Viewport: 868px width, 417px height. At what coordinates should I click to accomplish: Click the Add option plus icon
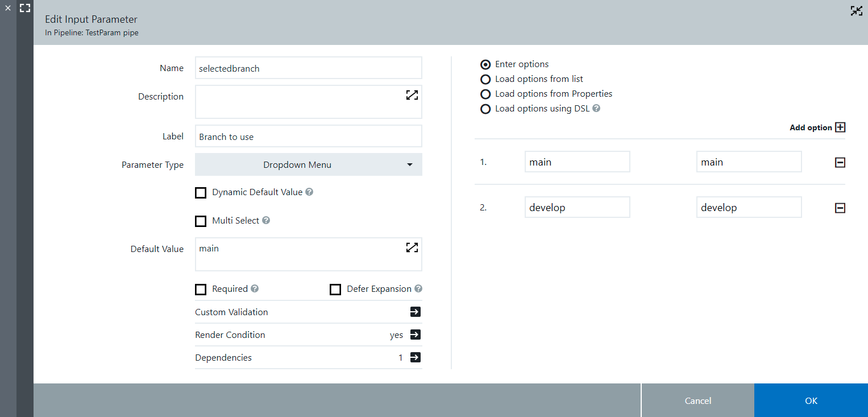(x=840, y=127)
